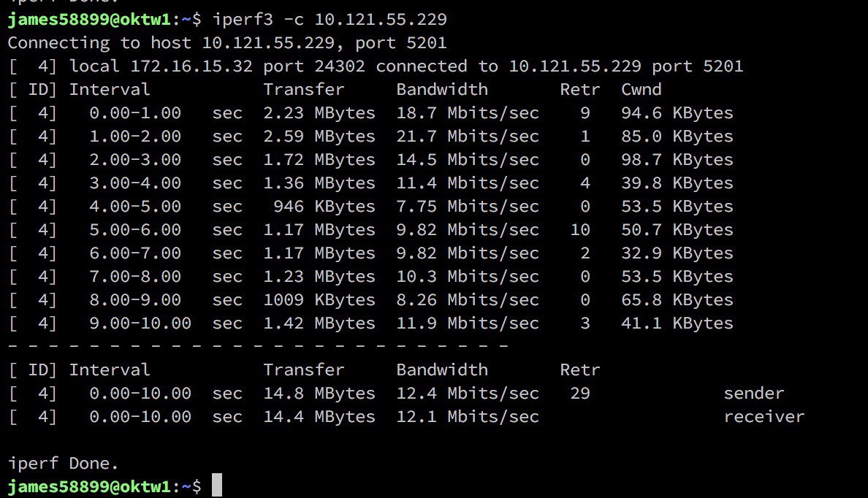The image size is (868, 498).
Task: Click the 946 KBytes transfer value
Action: 324,207
